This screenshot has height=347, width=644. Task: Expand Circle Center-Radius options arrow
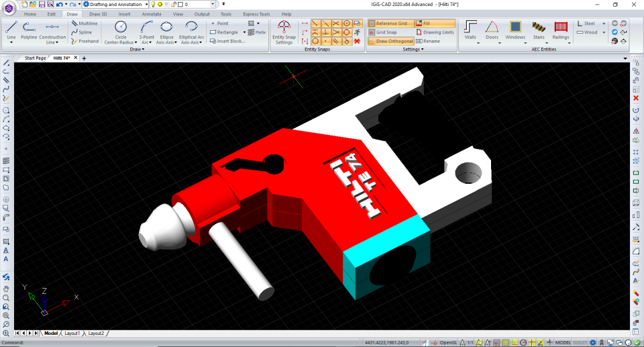tap(136, 42)
